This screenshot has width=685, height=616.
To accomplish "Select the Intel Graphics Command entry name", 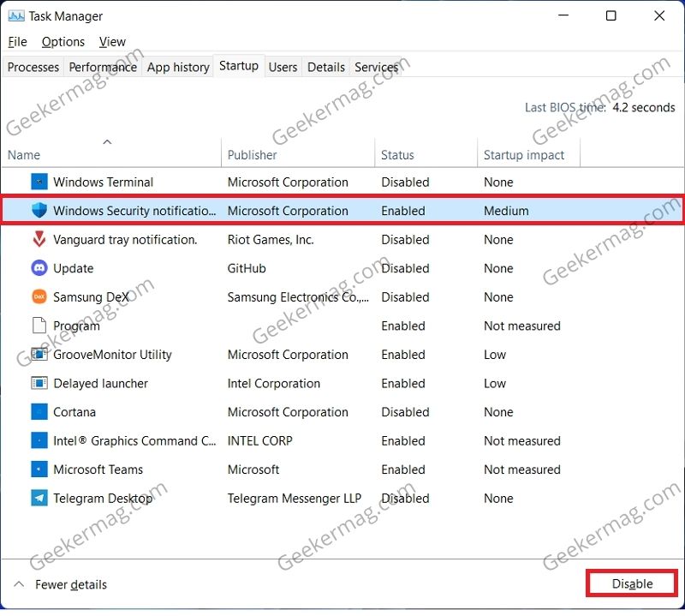I will (134, 440).
